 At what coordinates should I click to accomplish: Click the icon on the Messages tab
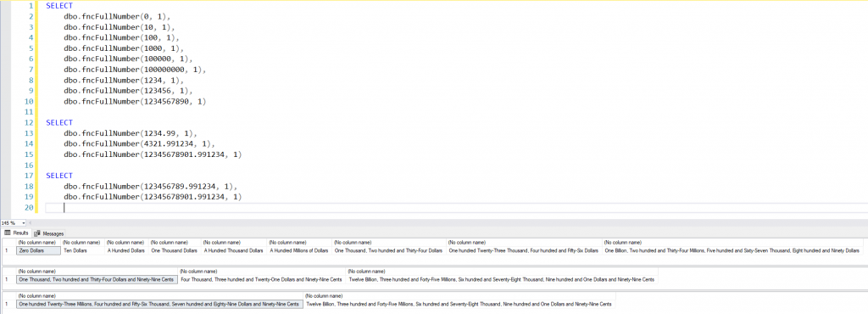[x=37, y=233]
